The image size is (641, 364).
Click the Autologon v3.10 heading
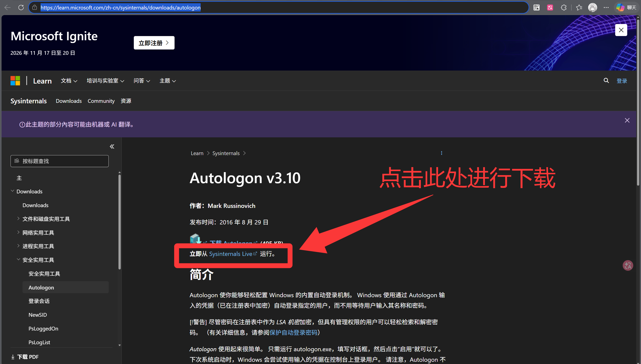tap(245, 178)
